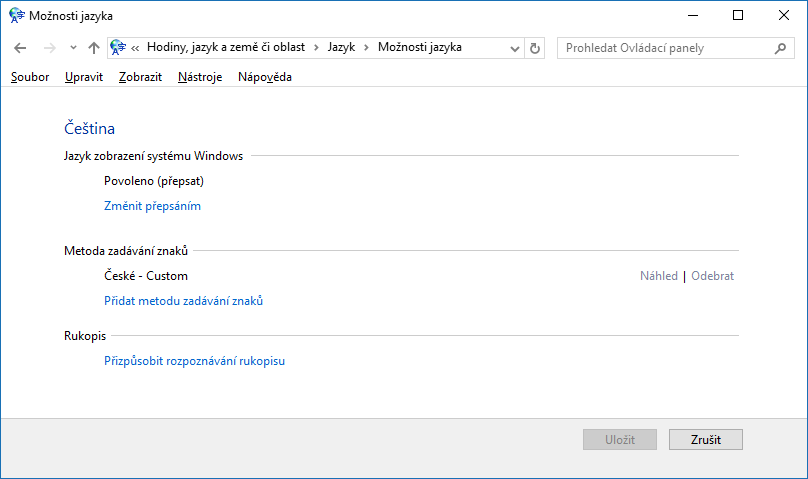The height and width of the screenshot is (479, 808).
Task: Click Přidat metodu zadávání znaků
Action: tap(183, 301)
